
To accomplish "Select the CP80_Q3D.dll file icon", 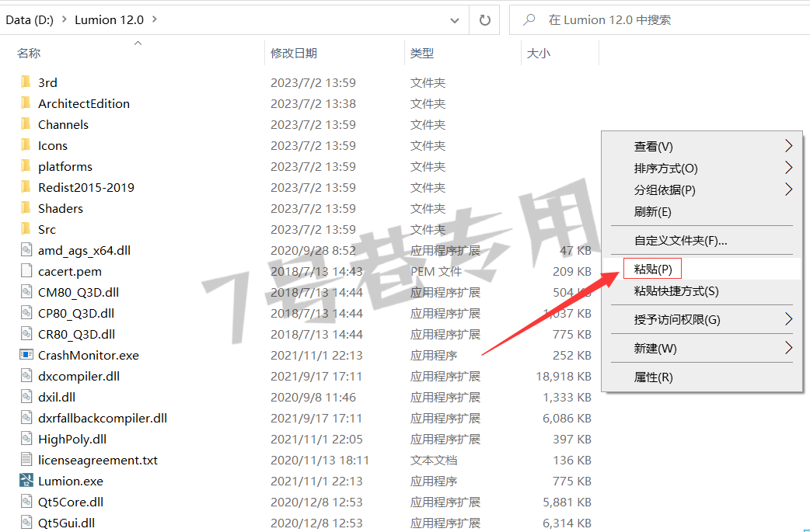I will click(x=26, y=313).
